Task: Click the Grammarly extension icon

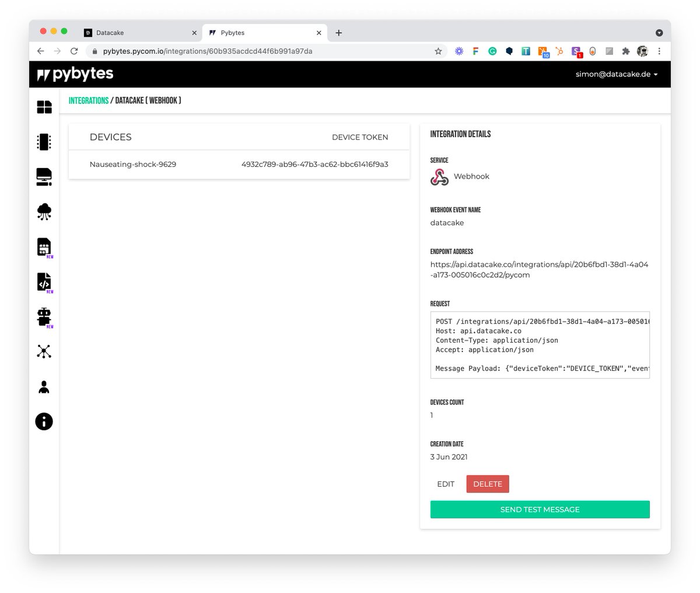Action: [492, 51]
